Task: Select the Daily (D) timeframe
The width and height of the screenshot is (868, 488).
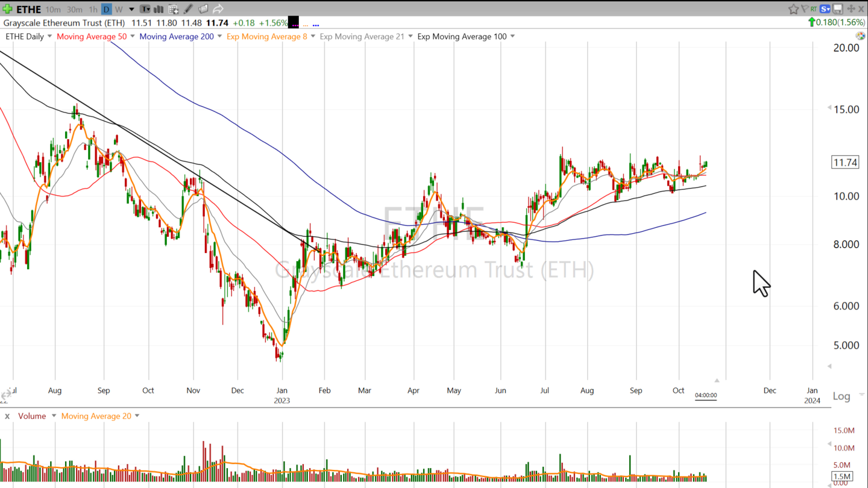Action: point(106,9)
